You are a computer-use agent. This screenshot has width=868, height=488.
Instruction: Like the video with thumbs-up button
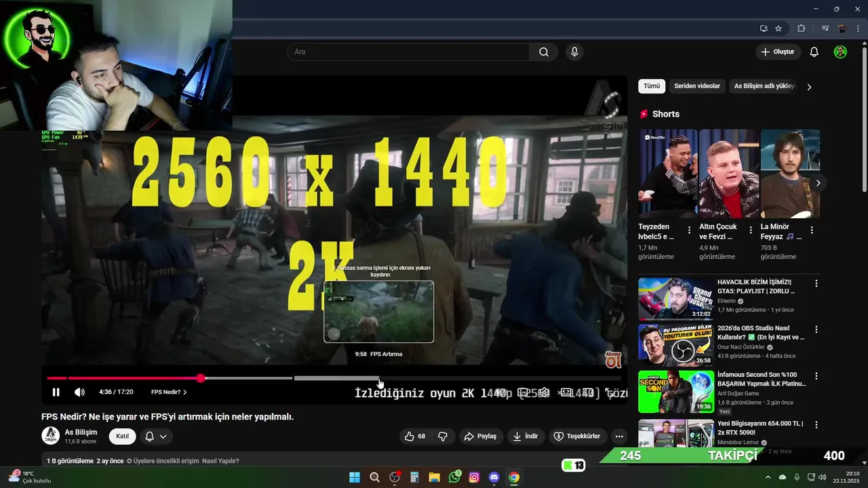click(x=414, y=436)
